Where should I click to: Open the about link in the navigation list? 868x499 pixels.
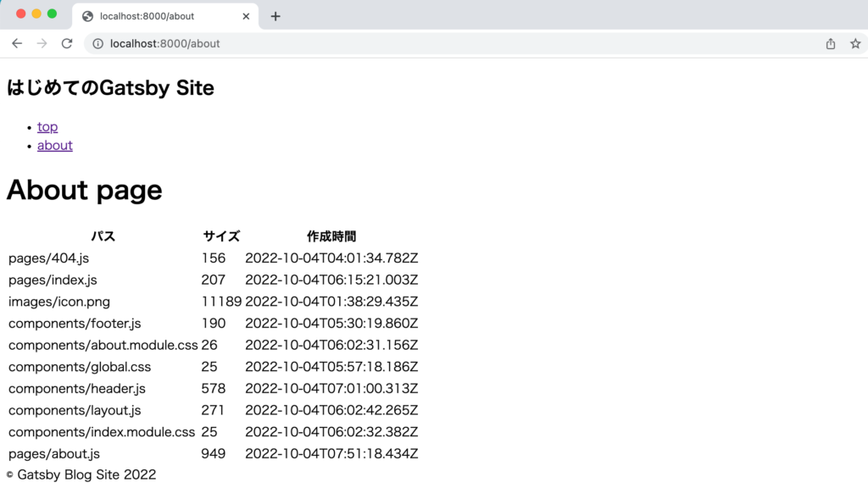click(54, 145)
